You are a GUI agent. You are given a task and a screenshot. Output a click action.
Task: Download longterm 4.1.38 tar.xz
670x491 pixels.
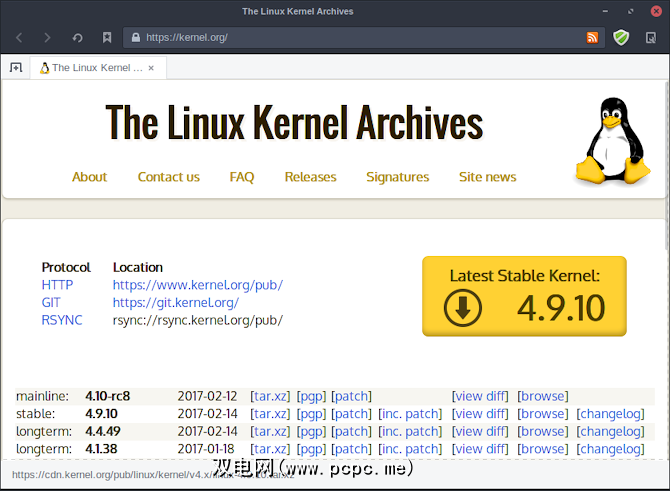(x=270, y=449)
